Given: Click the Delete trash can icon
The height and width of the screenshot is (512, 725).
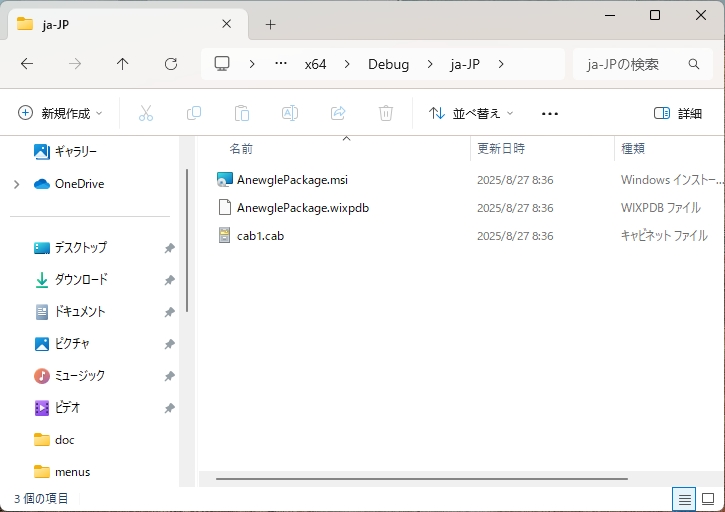Looking at the screenshot, I should [x=386, y=113].
